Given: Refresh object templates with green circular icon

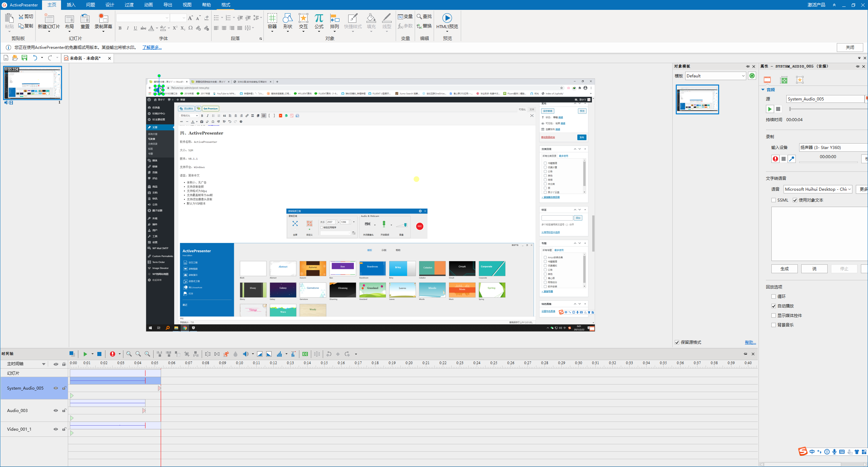Looking at the screenshot, I should (x=752, y=76).
